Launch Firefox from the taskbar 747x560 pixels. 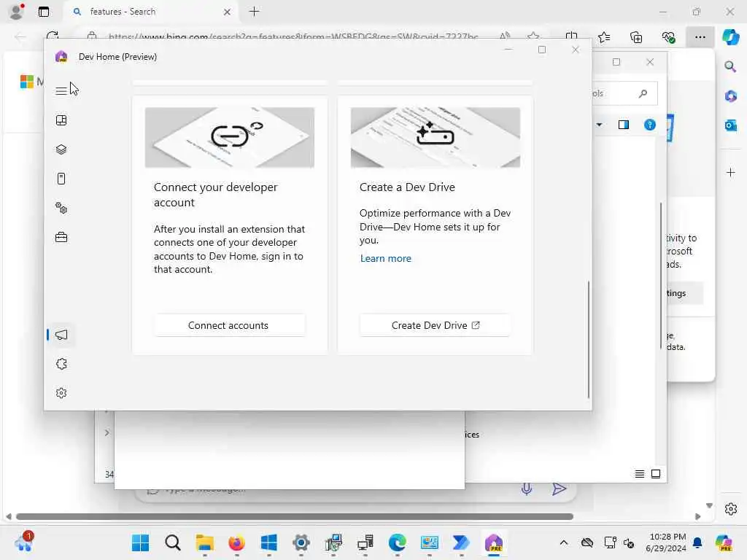click(236, 542)
